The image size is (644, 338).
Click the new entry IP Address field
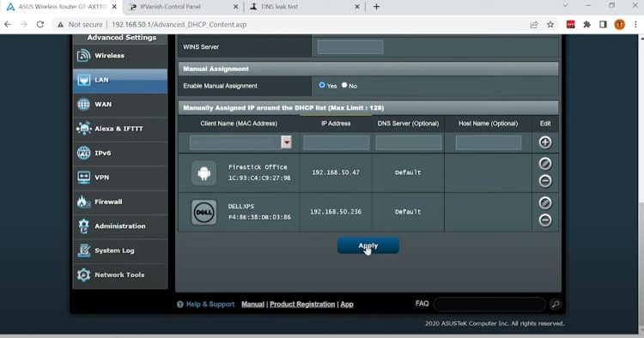click(x=336, y=142)
